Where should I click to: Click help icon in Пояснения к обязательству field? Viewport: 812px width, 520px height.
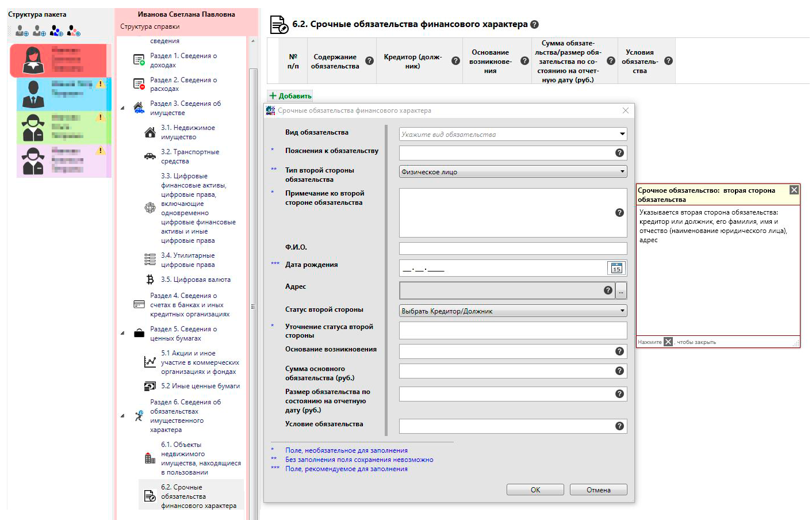point(619,152)
